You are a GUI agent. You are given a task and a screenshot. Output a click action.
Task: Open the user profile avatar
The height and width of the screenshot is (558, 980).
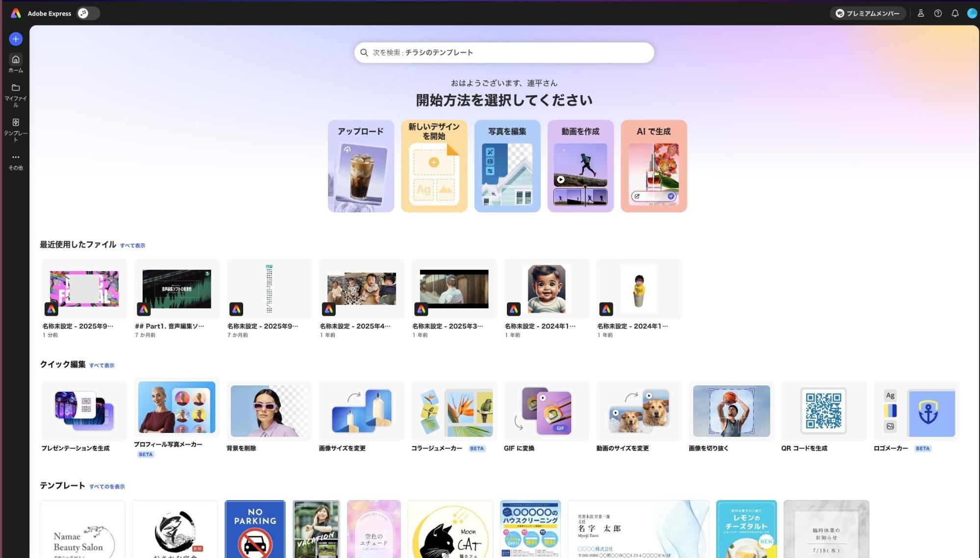click(972, 13)
